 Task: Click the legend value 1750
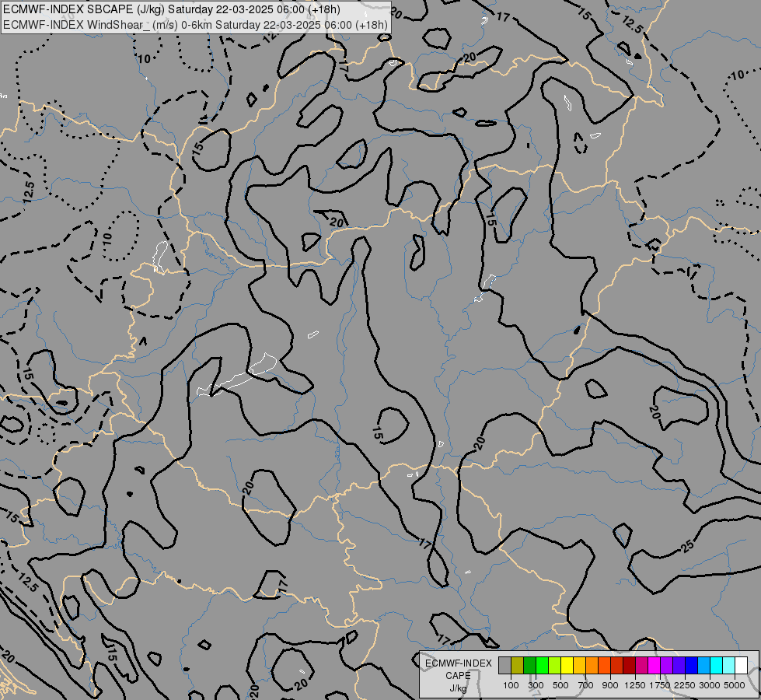(660, 685)
